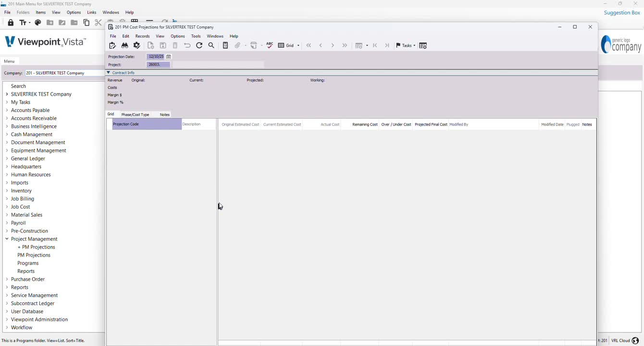Image resolution: width=644 pixels, height=346 pixels.
Task: Run the ABC spell check icon
Action: pos(270,45)
